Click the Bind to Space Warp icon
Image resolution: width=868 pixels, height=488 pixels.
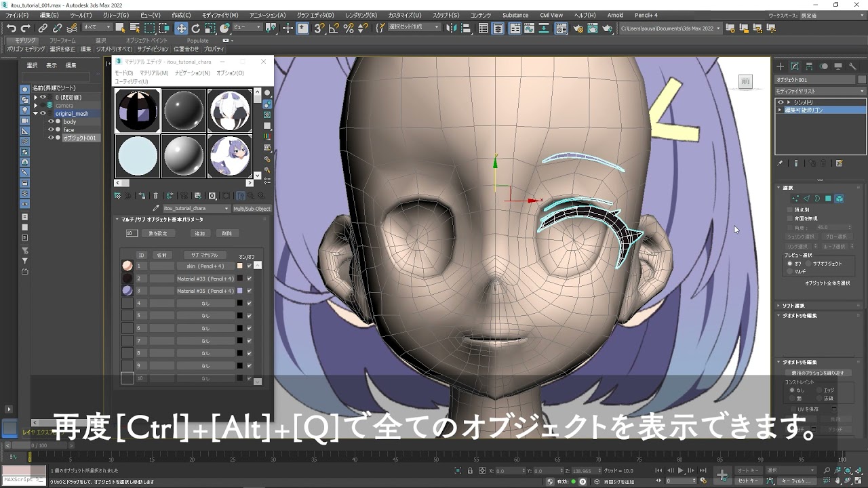tap(71, 28)
